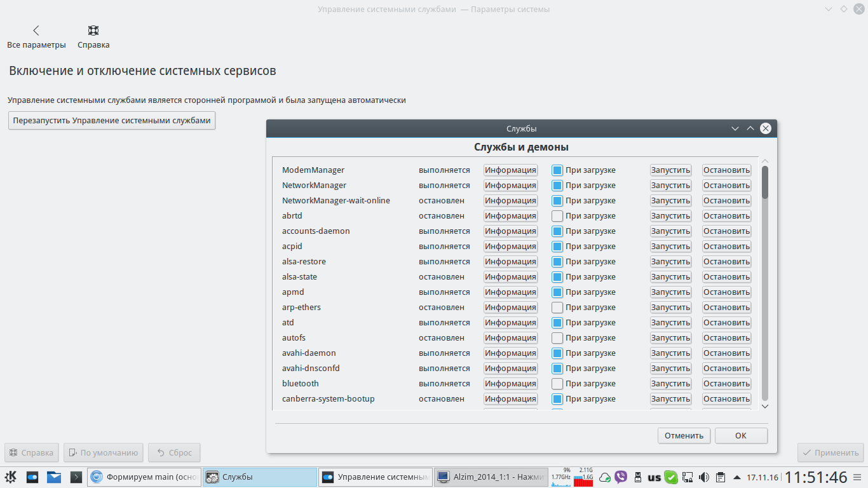
Task: Click the По умолчанию button
Action: coord(103,452)
